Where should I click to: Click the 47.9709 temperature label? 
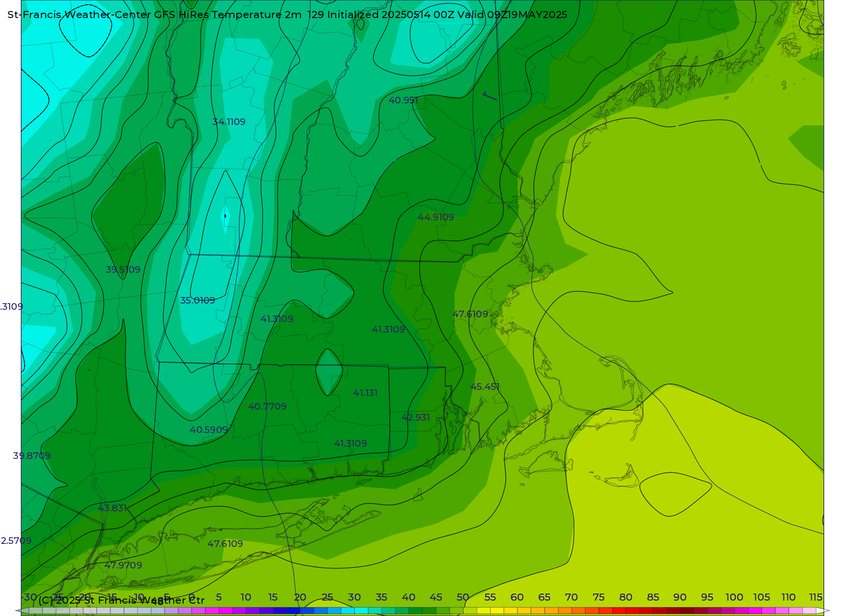[123, 565]
